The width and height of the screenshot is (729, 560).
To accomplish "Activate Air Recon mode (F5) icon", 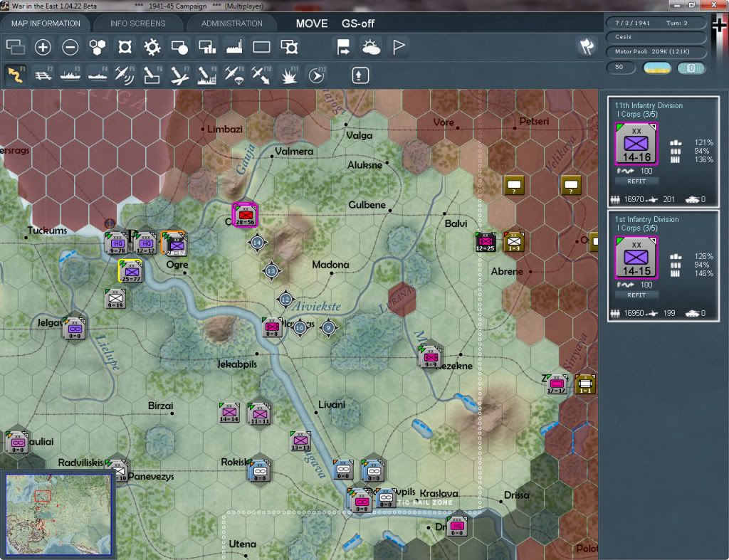I will click(x=125, y=75).
